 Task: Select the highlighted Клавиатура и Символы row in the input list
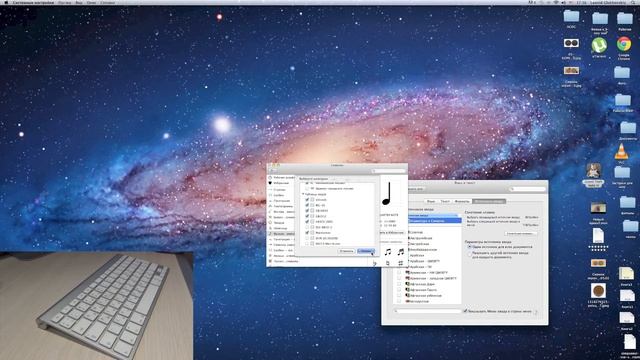(434, 221)
